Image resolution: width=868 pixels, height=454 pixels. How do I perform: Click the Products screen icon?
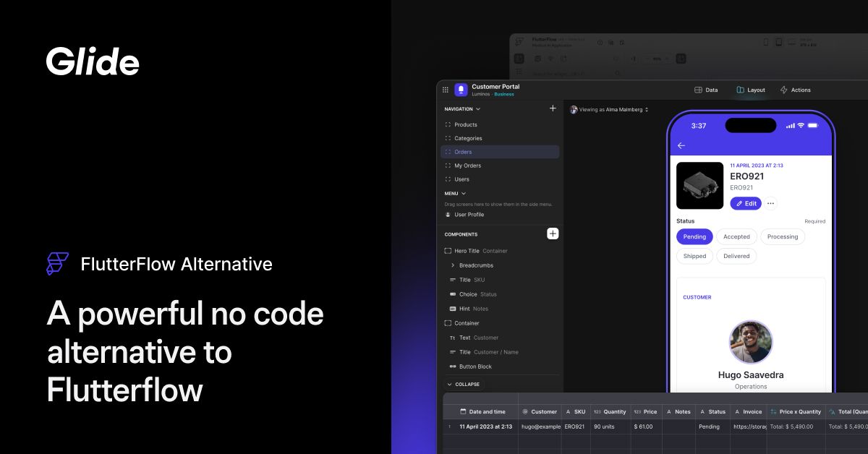click(x=448, y=125)
